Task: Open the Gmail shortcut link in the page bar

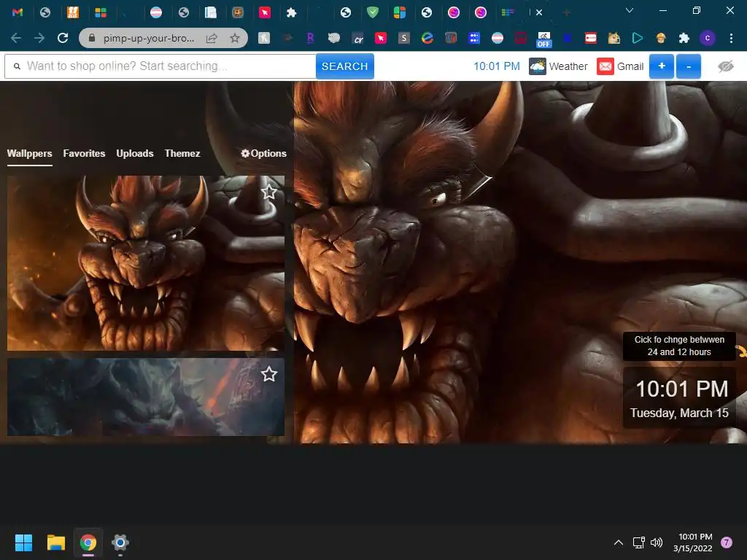Action: click(x=620, y=66)
